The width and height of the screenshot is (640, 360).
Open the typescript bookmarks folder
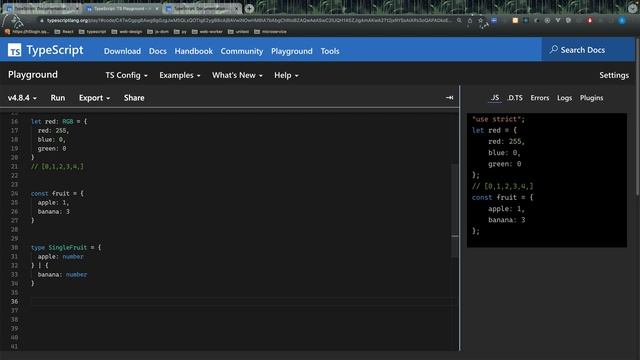click(93, 31)
